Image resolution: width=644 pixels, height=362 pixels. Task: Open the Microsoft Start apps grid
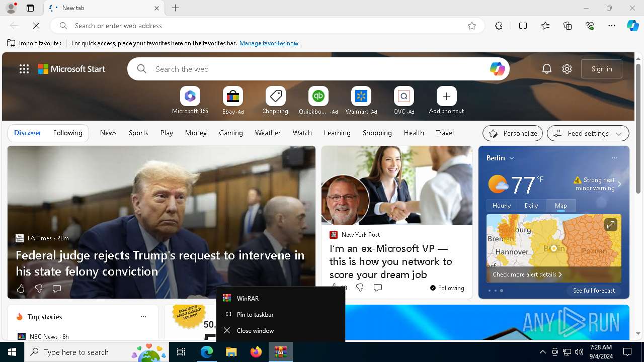(24, 69)
